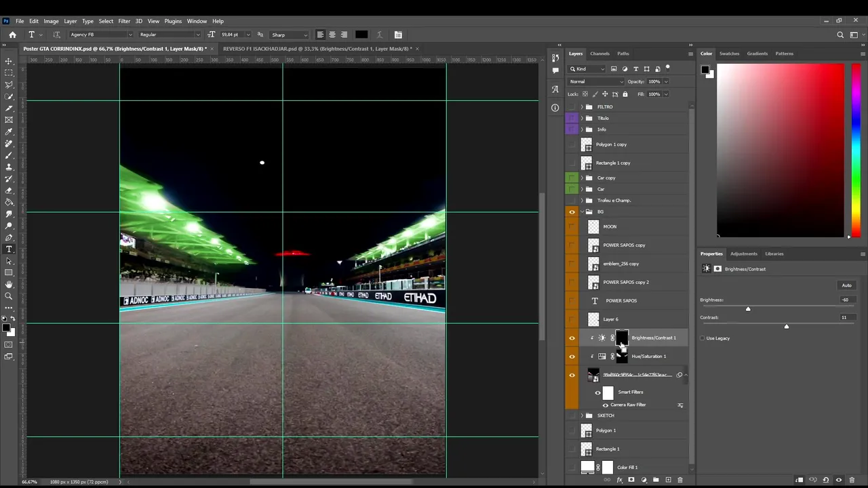Click the Home icon in options bar
The height and width of the screenshot is (488, 868).
[12, 35]
